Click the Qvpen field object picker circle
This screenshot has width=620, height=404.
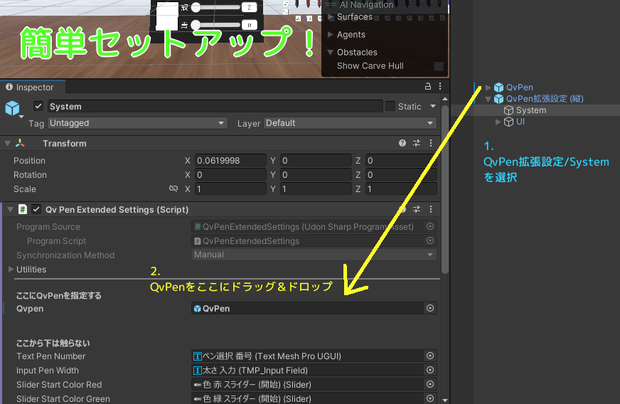tap(430, 308)
